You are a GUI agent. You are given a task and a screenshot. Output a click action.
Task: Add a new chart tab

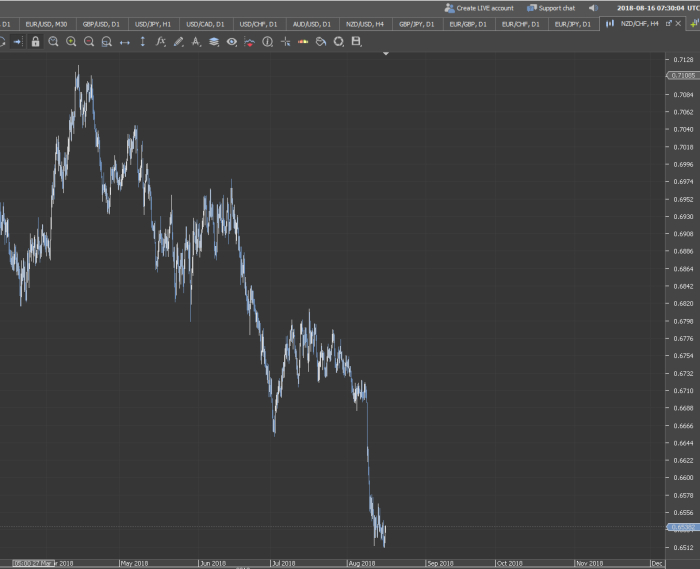[695, 24]
